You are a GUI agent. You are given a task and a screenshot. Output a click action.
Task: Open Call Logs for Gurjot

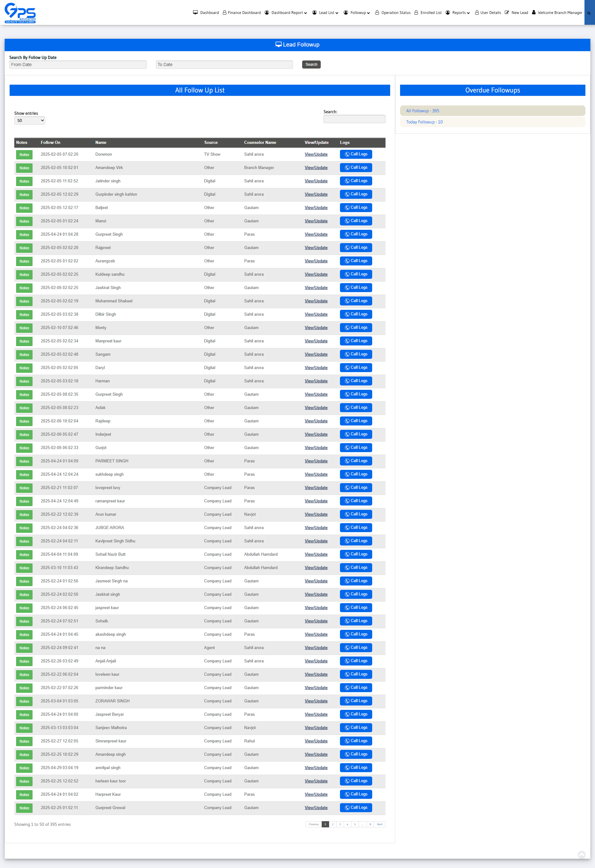[x=356, y=448]
